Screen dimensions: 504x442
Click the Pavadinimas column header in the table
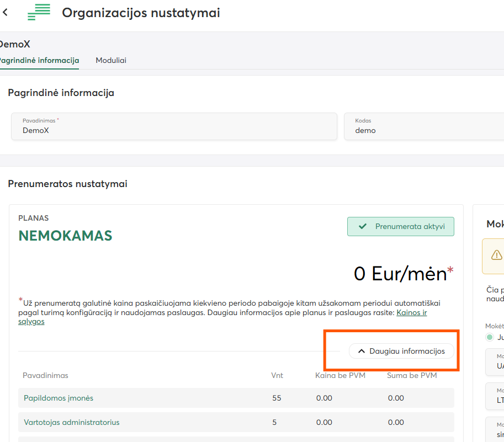[45, 375]
